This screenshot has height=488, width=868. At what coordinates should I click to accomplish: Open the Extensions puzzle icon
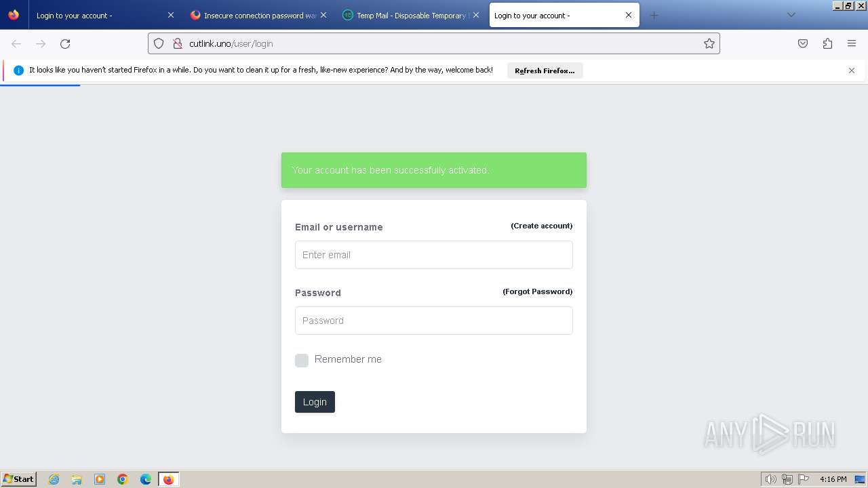tap(827, 44)
